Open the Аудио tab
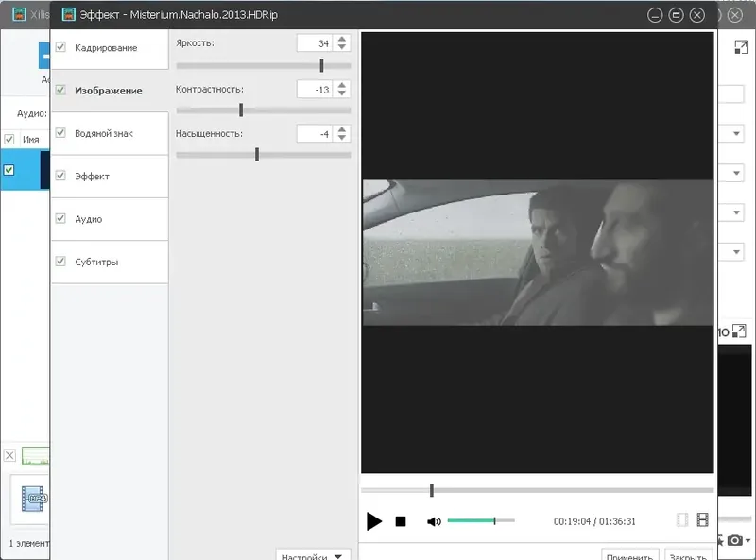756x560 pixels. pos(110,219)
